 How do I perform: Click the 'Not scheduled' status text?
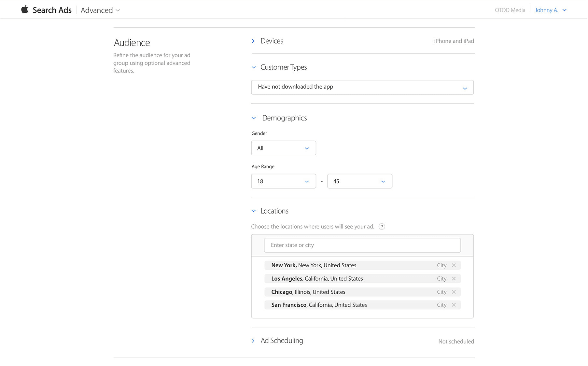456,342
